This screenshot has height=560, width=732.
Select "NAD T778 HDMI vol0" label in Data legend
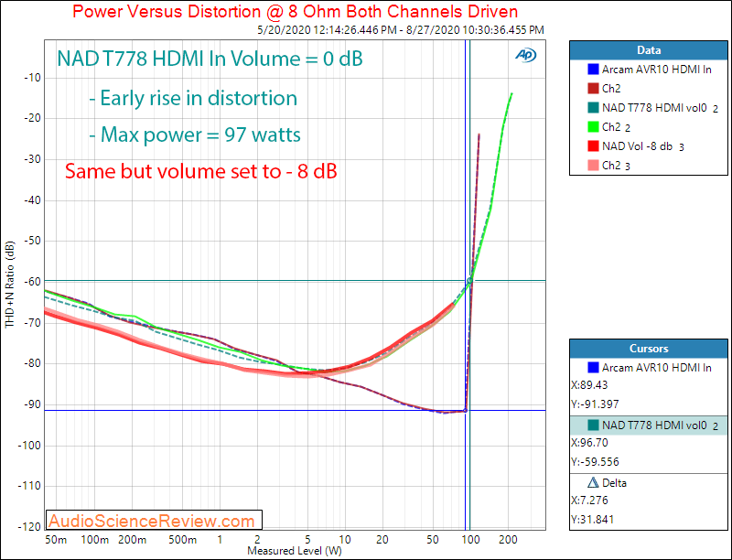[654, 108]
